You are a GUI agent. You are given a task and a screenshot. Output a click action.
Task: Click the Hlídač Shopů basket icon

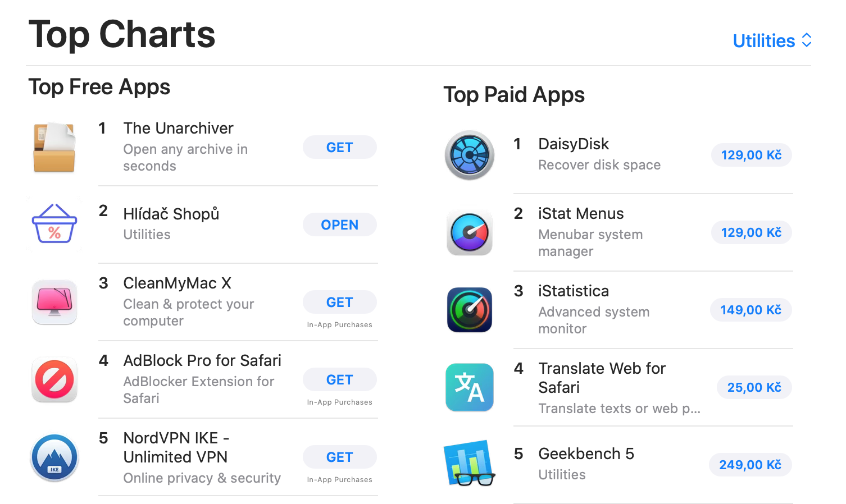point(54,224)
